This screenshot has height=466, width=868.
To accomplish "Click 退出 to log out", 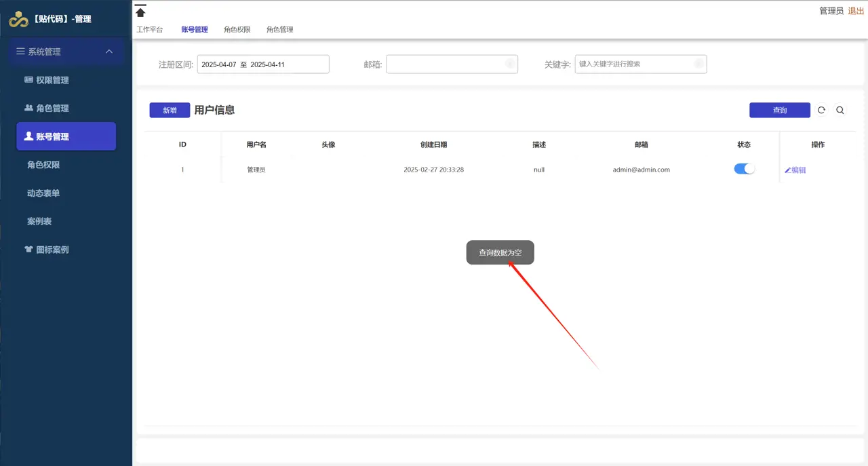I will [855, 12].
